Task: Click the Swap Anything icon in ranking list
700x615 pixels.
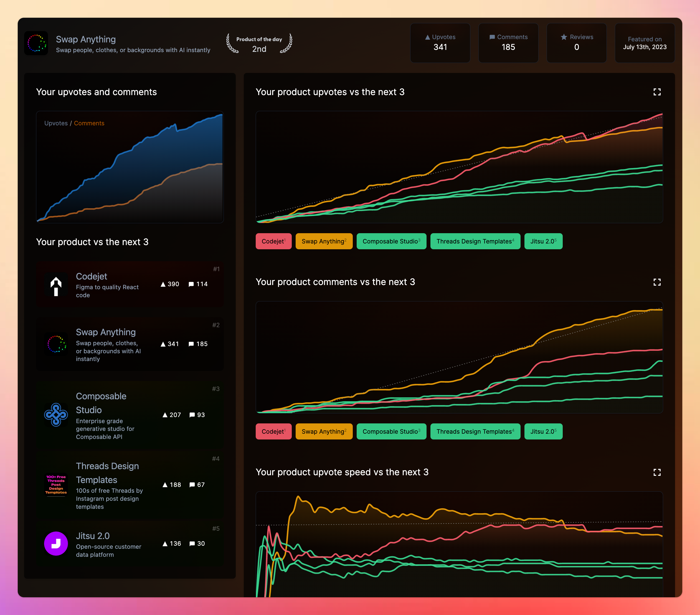Action: pyautogui.click(x=56, y=344)
